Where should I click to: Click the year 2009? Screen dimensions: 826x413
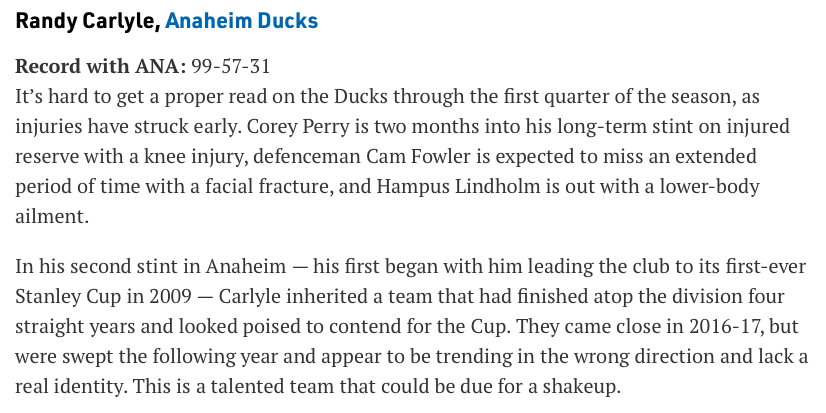[x=170, y=297]
